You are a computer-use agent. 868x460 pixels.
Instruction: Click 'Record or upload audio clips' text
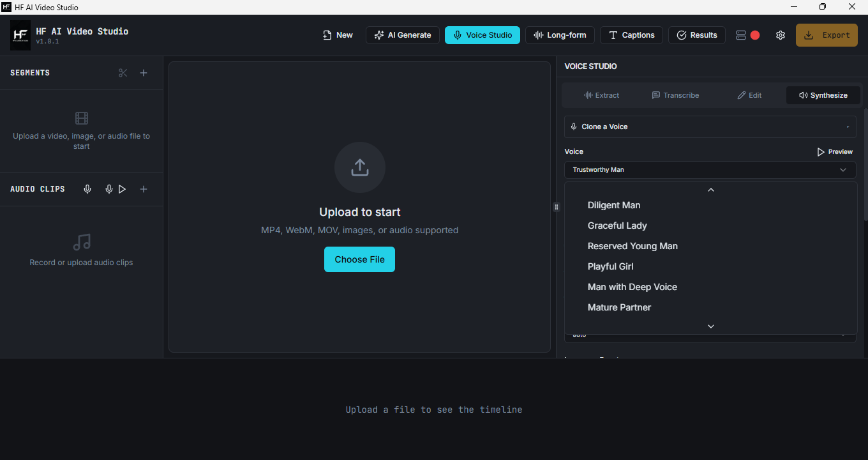(82, 263)
